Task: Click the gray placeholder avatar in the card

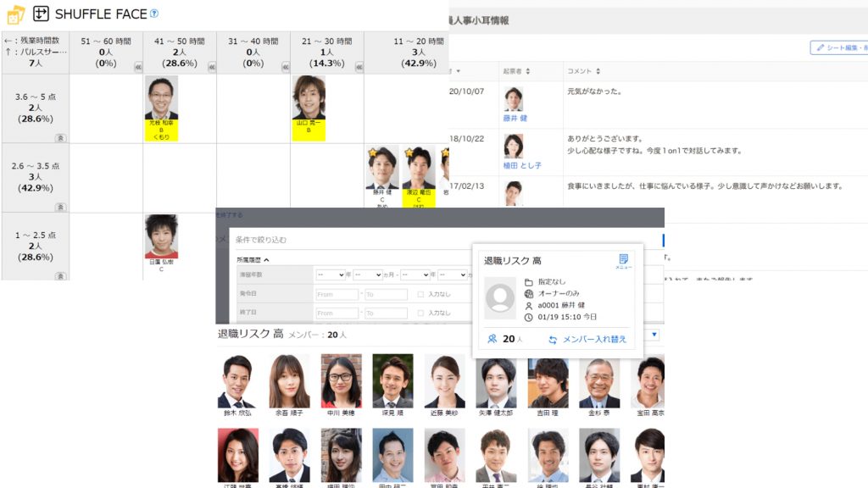Action: coord(499,298)
